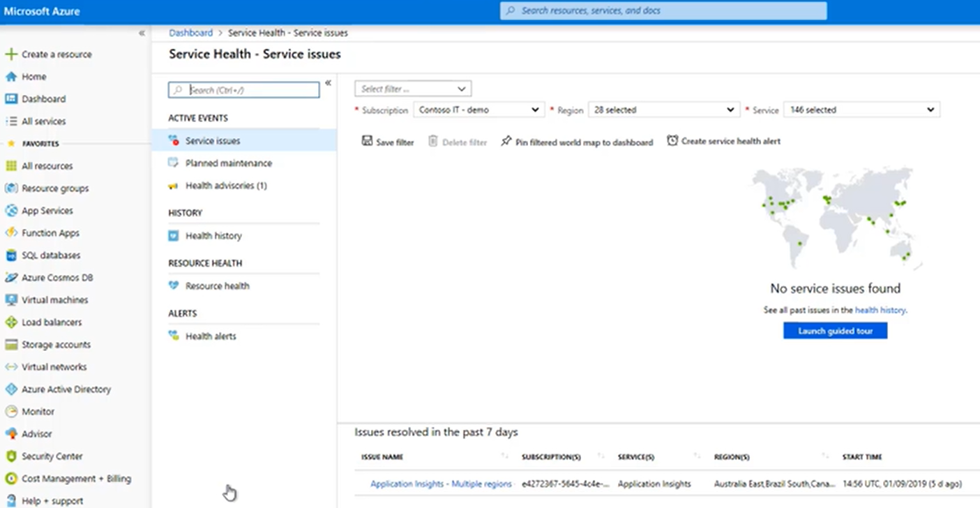Click the pin icon for world map
This screenshot has height=508, width=980.
(x=506, y=141)
